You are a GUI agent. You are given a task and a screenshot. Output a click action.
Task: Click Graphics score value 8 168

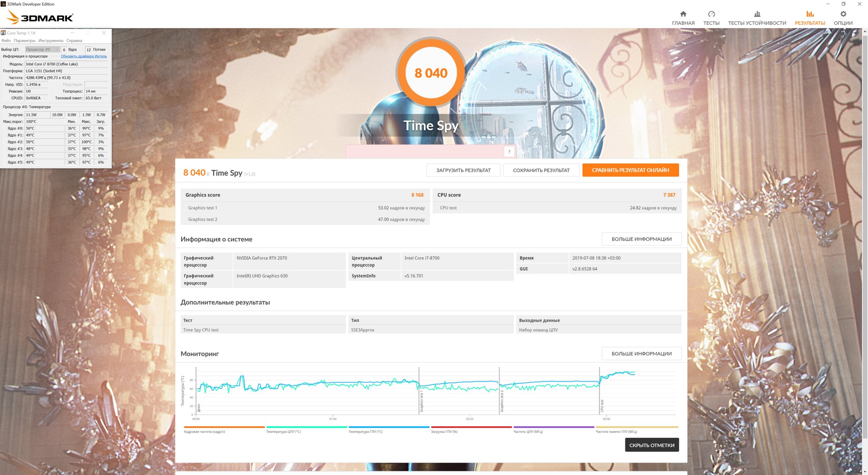pos(417,195)
